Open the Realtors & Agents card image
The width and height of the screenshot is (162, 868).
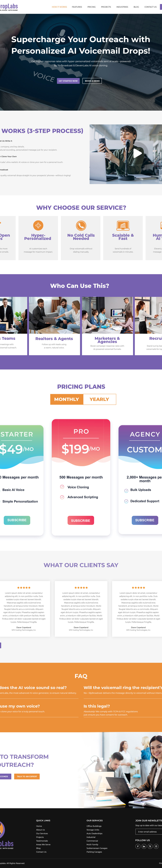click(x=54, y=315)
